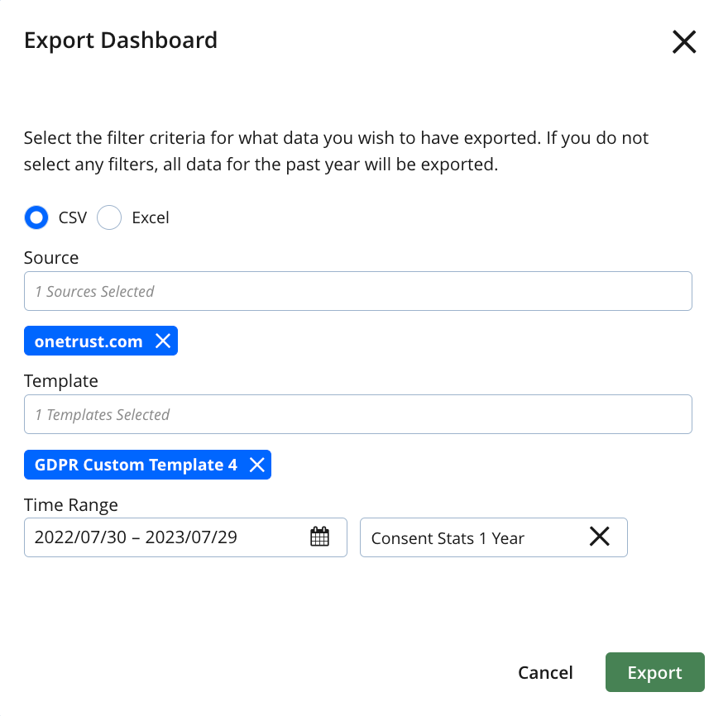This screenshot has width=728, height=716.
Task: Click the Export button
Action: click(654, 672)
